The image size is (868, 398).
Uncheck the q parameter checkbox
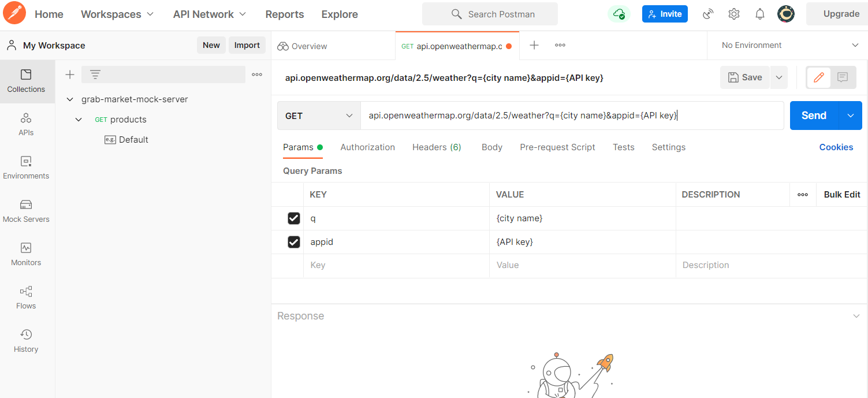tap(294, 218)
